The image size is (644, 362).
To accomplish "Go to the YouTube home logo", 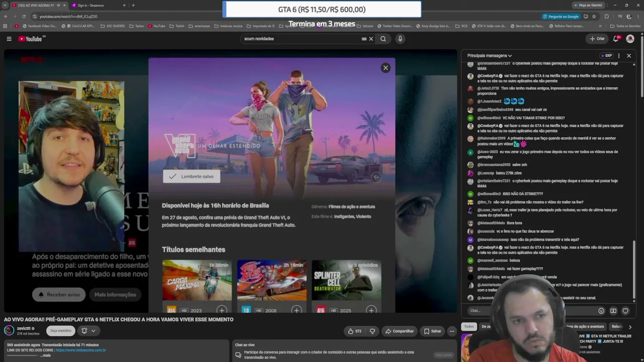I will pyautogui.click(x=31, y=39).
